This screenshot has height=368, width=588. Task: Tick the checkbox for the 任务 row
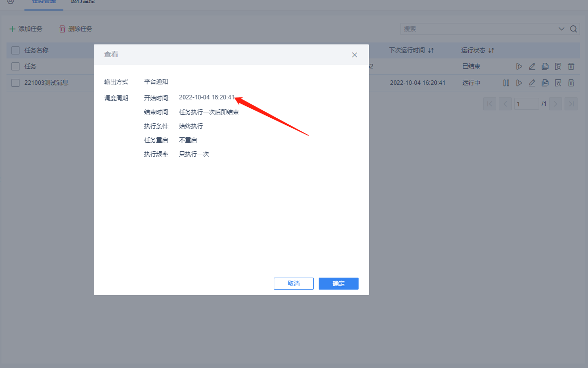click(x=15, y=66)
